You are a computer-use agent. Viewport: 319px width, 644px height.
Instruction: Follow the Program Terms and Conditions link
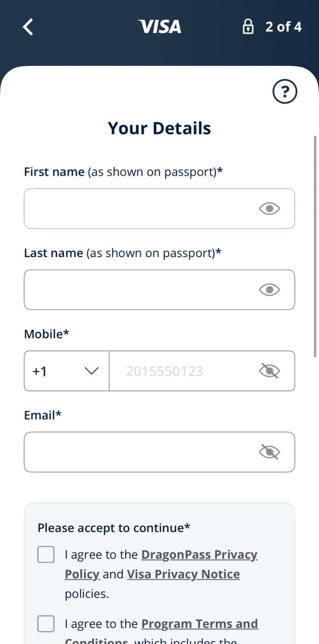(199, 624)
